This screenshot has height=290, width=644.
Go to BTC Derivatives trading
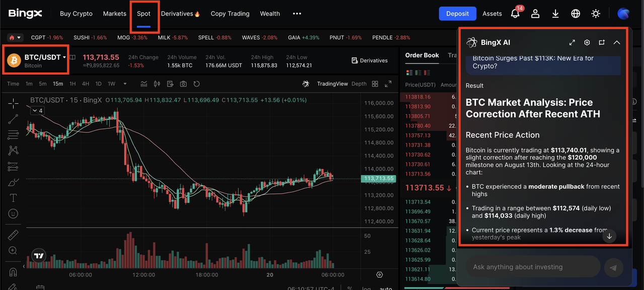[x=369, y=60]
